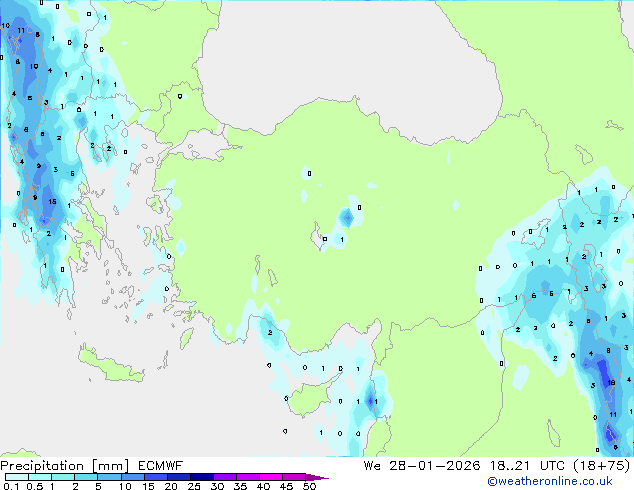634x490 pixels.
Task: Click the 'Precipitation [mm]' title text
Action: coord(64,466)
